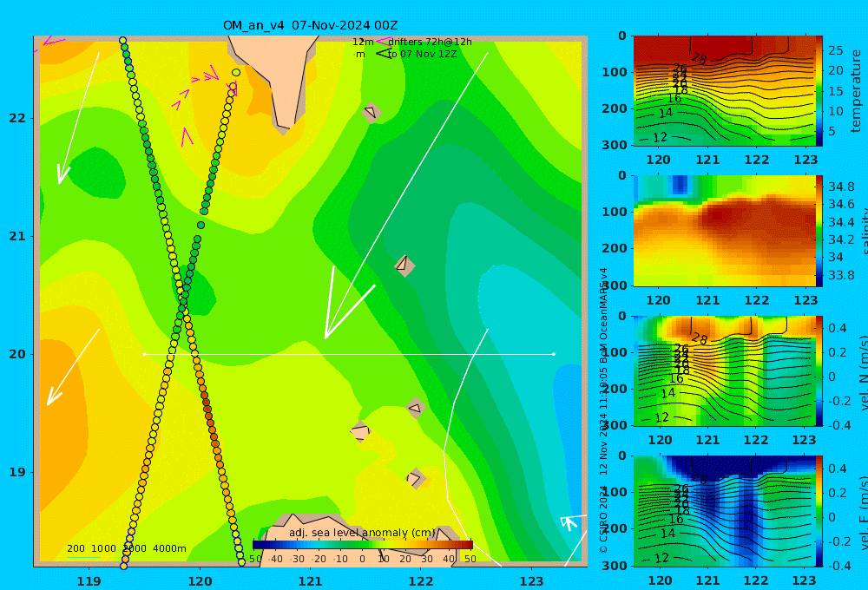The height and width of the screenshot is (590, 868).
Task: Click the temperature colorbar
Action: coord(819,91)
